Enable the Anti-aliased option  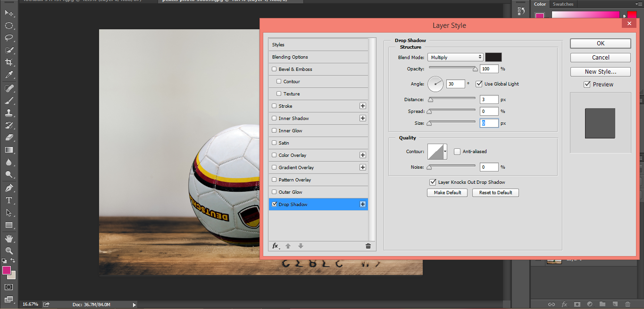[457, 151]
